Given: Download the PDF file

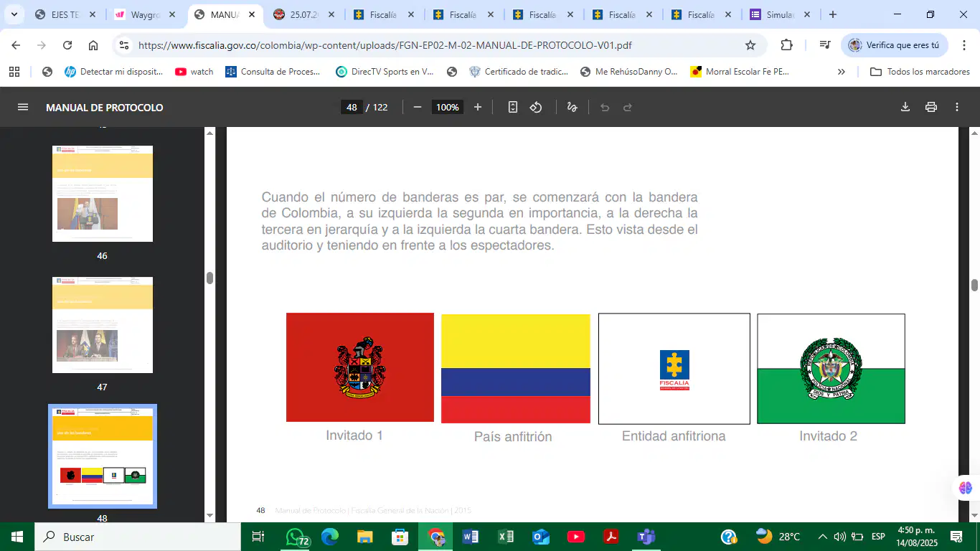Looking at the screenshot, I should [x=905, y=108].
